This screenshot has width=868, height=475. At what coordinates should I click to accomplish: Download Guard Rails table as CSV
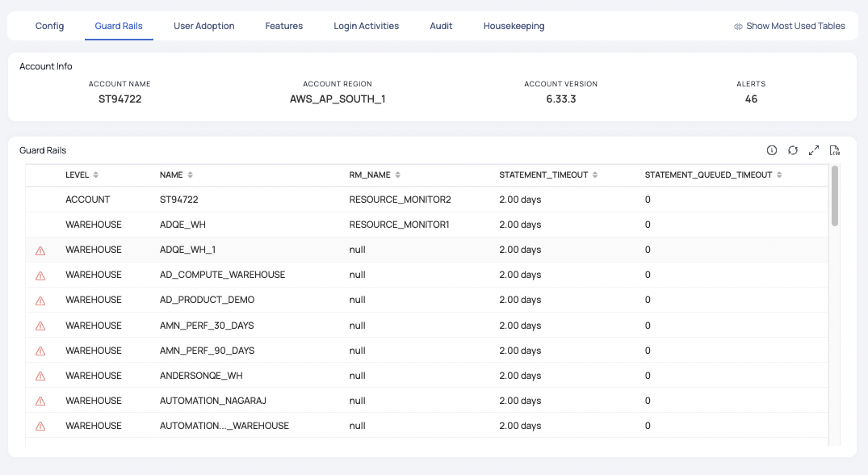(x=835, y=150)
